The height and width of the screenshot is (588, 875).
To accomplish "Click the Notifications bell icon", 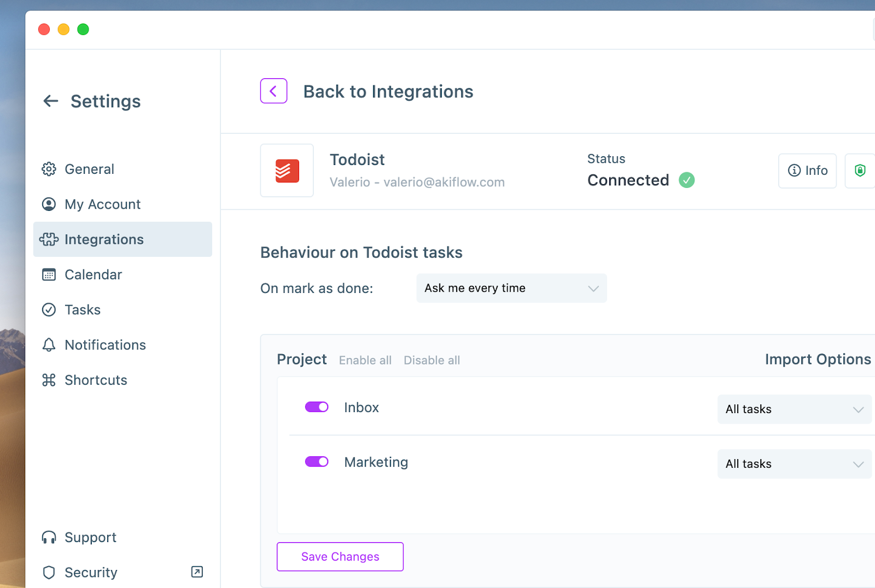I will click(49, 345).
